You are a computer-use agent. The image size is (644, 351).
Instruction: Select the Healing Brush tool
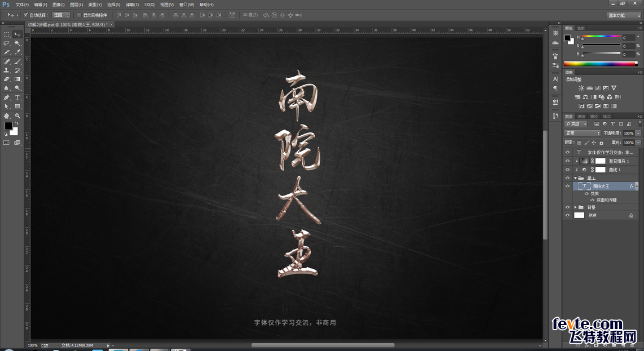tap(6, 61)
